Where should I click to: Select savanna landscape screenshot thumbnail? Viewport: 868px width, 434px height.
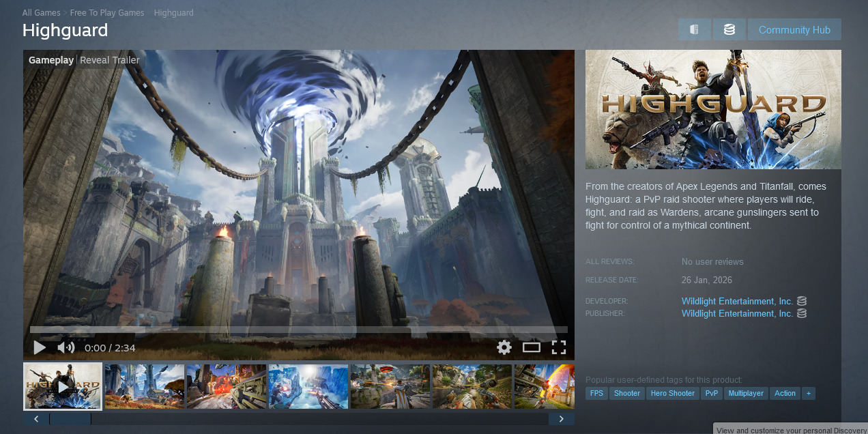(x=145, y=386)
